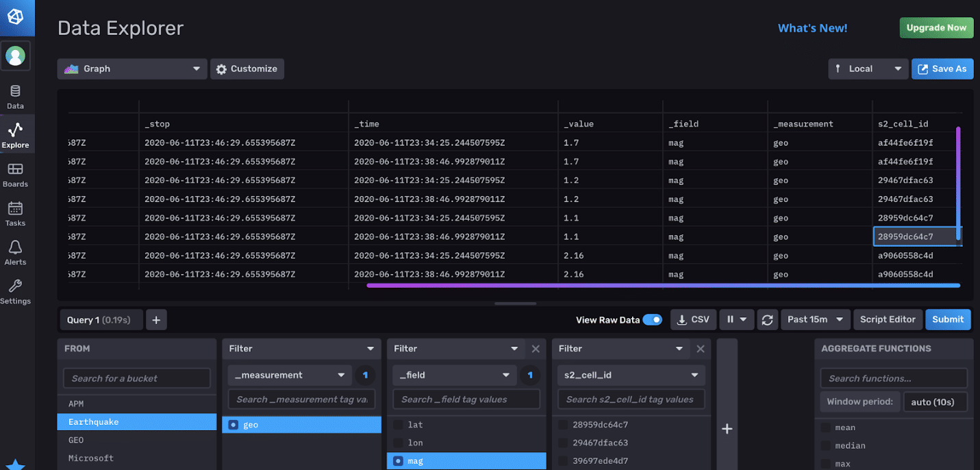Select the GEO bucket from list

[76, 440]
